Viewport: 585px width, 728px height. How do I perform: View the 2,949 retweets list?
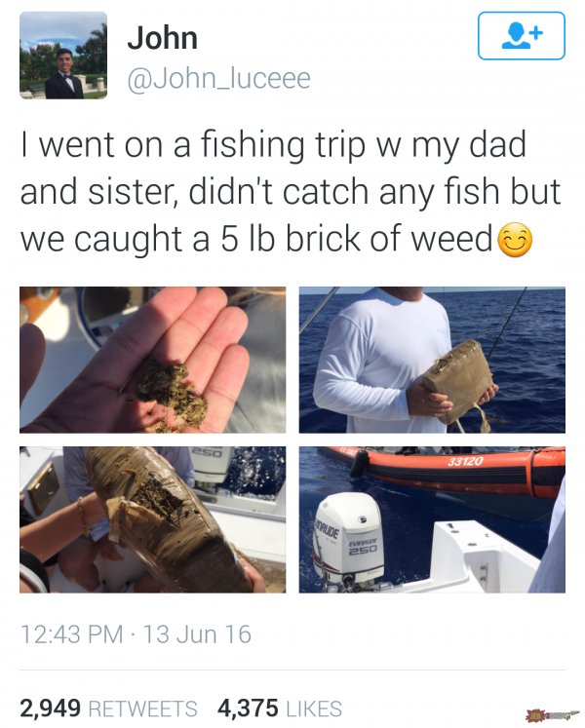pos(108,709)
